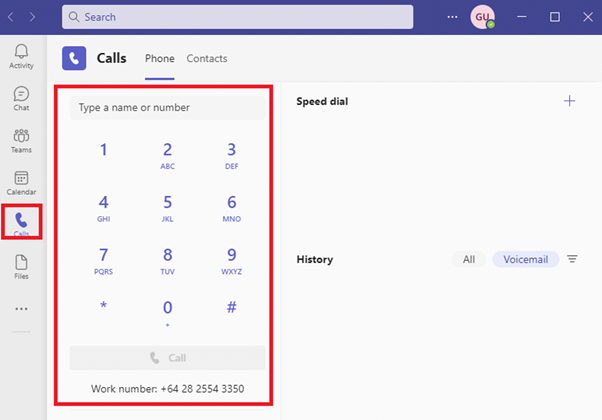
Task: Open the History filter icon
Action: (572, 259)
